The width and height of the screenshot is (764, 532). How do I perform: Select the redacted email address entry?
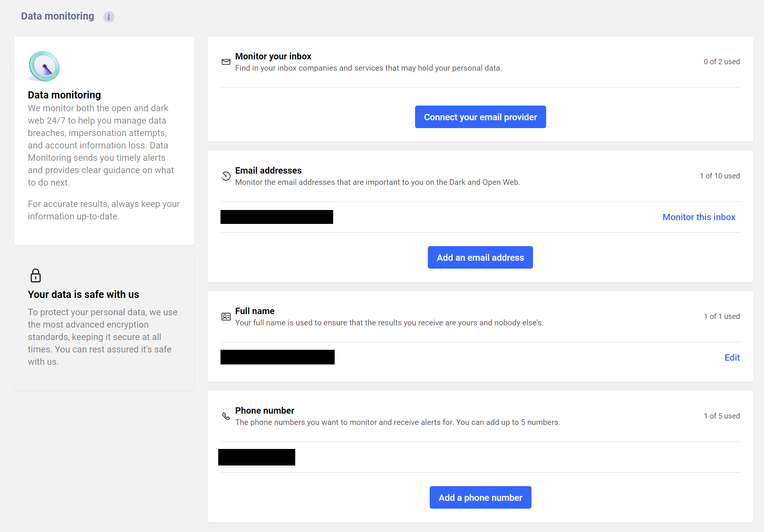tap(276, 217)
